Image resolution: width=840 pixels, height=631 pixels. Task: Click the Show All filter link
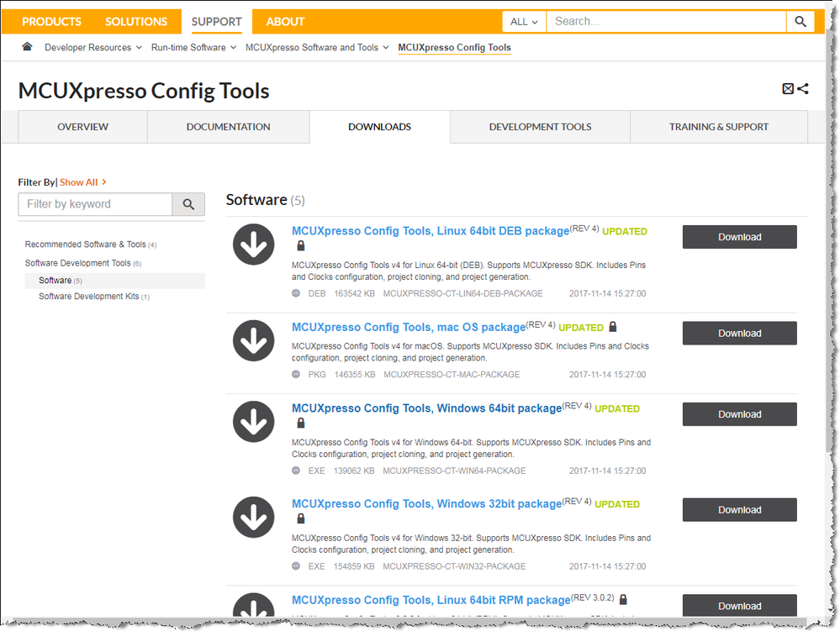pyautogui.click(x=82, y=182)
